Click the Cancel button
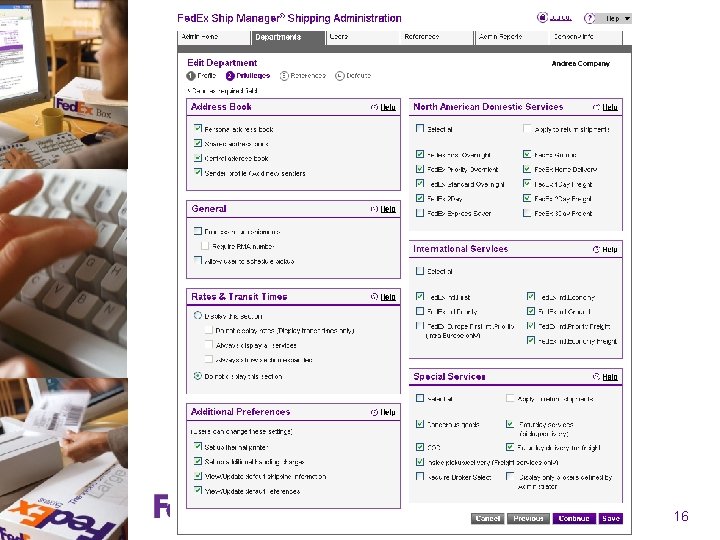Image resolution: width=720 pixels, height=540 pixels. coord(488,518)
